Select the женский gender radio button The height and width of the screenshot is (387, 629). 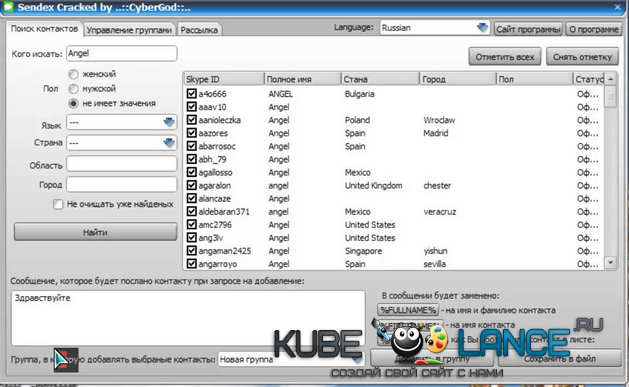pyautogui.click(x=73, y=74)
